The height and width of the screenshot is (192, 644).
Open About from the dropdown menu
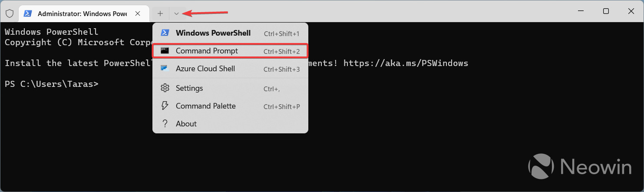(186, 124)
